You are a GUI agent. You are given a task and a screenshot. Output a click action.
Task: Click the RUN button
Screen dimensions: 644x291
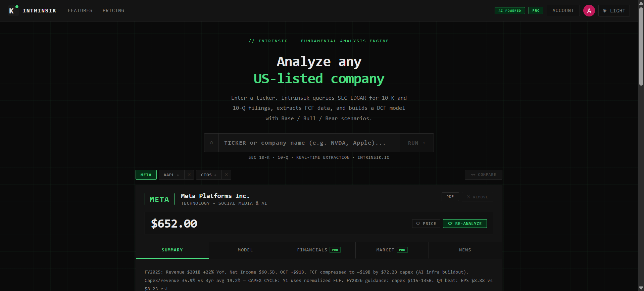coord(416,143)
